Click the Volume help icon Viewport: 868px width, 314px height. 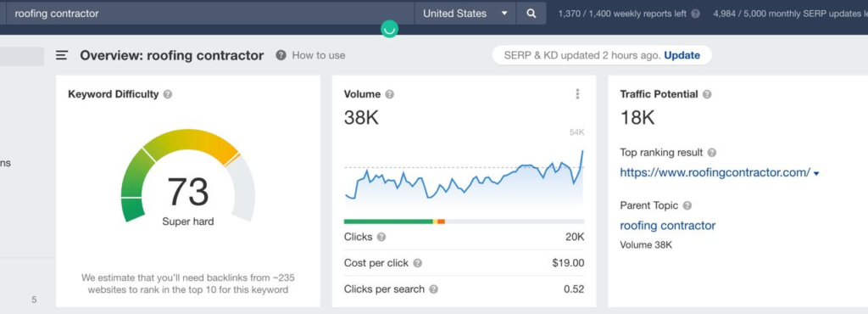coord(390,95)
